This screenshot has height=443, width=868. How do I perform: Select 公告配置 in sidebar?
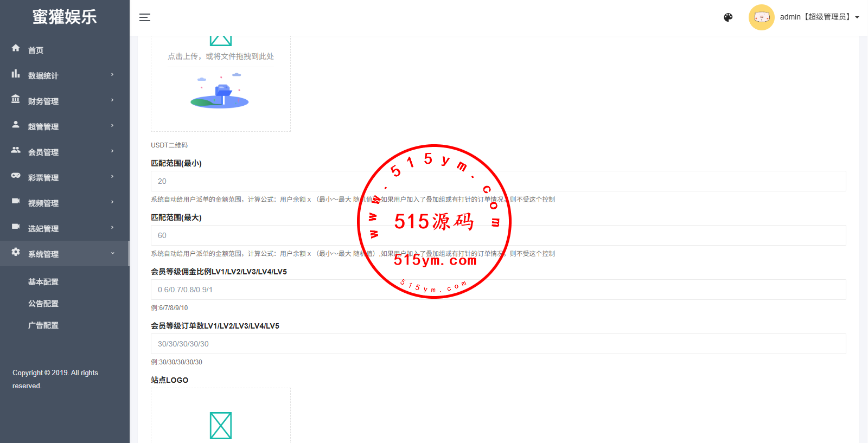43,304
